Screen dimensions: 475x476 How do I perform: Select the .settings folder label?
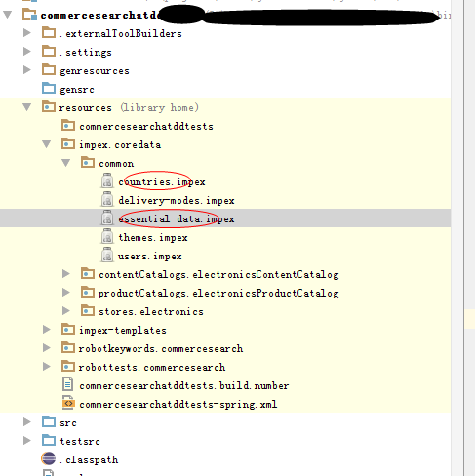coord(86,52)
